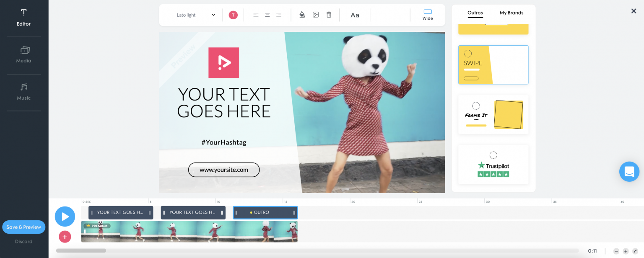
Task: Toggle the Wide aspect ratio format
Action: [x=428, y=15]
